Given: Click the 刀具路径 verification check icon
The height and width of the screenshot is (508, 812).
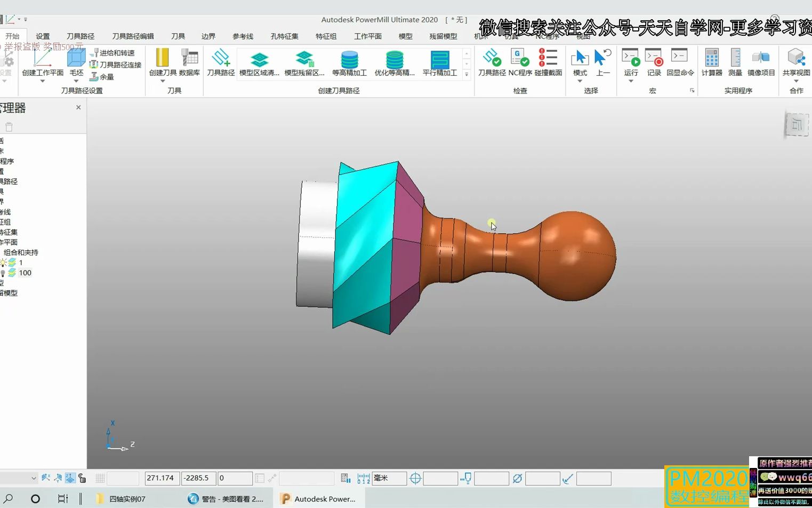Looking at the screenshot, I should 492,57.
